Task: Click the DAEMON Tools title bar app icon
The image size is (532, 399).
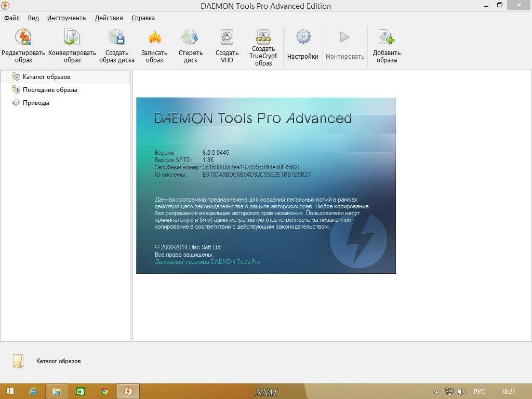Action: (x=5, y=5)
